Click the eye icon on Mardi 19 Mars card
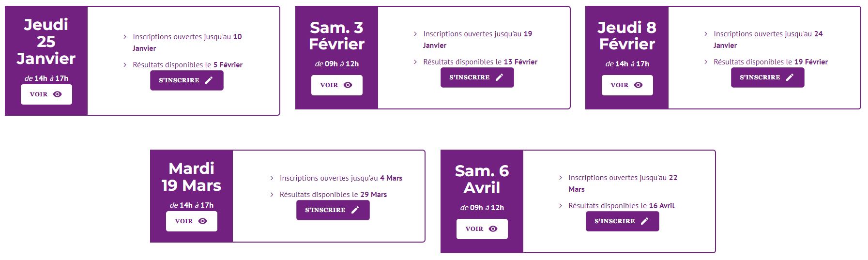The width and height of the screenshot is (868, 260). 203,221
